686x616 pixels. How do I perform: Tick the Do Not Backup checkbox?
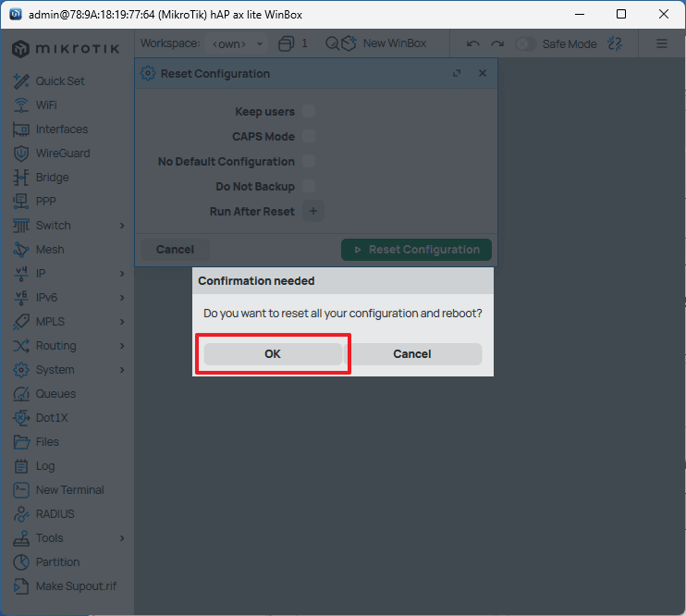pos(310,187)
